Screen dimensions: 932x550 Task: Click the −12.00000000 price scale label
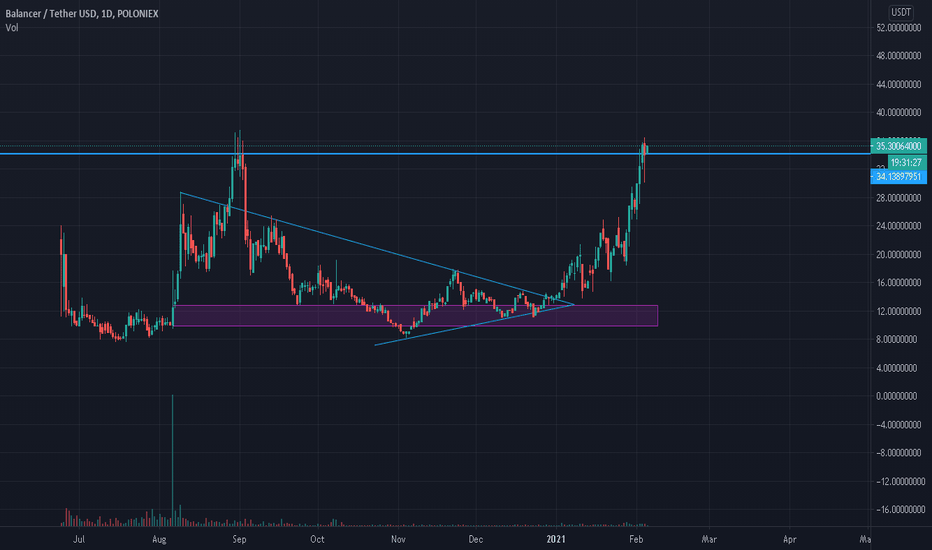(900, 481)
